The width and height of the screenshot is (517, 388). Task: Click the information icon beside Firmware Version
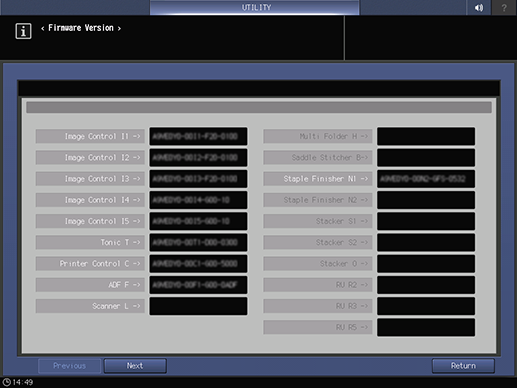pos(23,31)
